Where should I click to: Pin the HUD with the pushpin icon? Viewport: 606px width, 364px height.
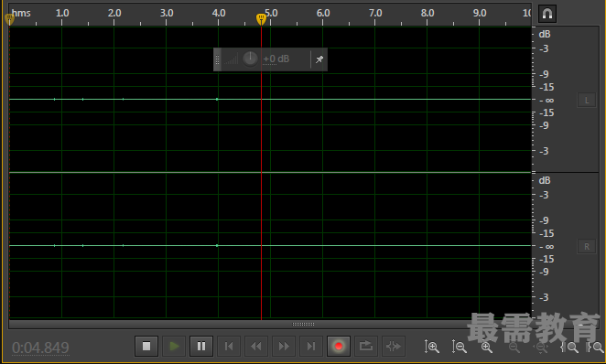point(319,59)
